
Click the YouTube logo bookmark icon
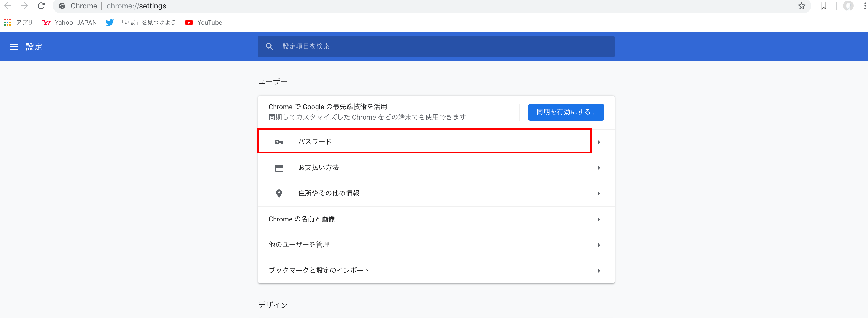click(189, 23)
